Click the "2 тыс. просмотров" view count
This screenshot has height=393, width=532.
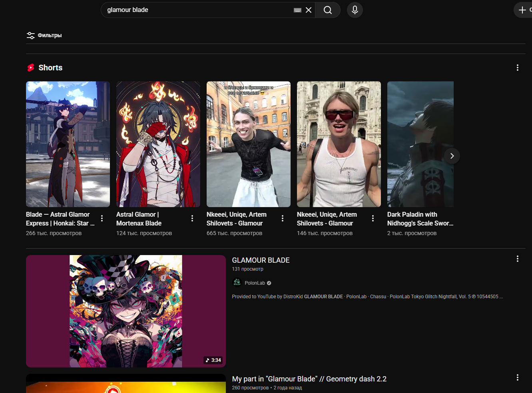pyautogui.click(x=412, y=233)
